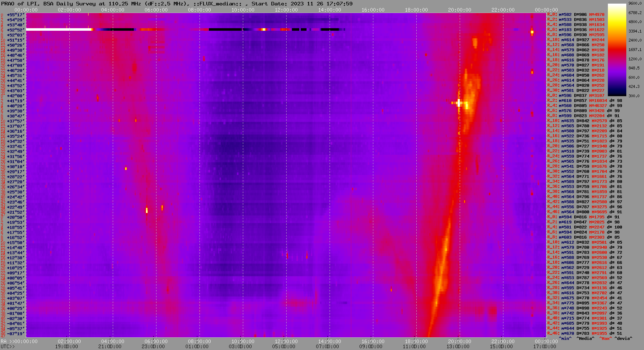Click the 13:00:00 UTC tick label
644x350 pixels.
click(458, 346)
